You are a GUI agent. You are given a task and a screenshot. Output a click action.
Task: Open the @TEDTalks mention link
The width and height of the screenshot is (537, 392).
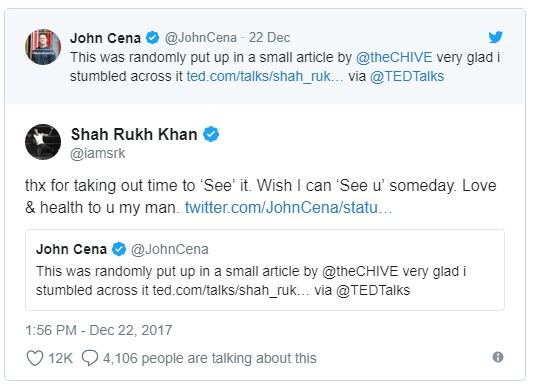[x=407, y=76]
